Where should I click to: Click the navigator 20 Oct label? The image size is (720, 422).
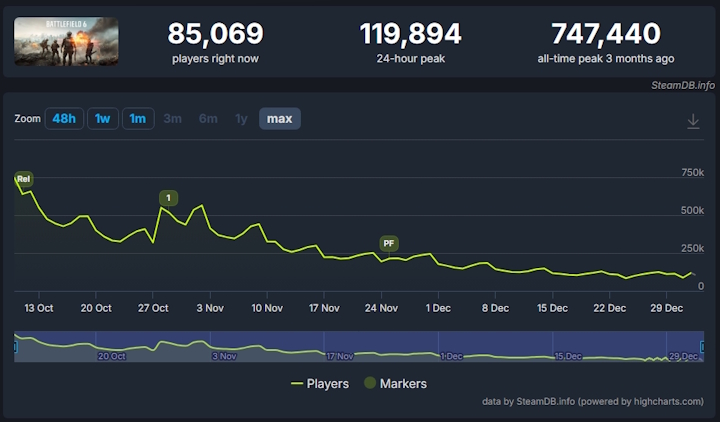112,356
